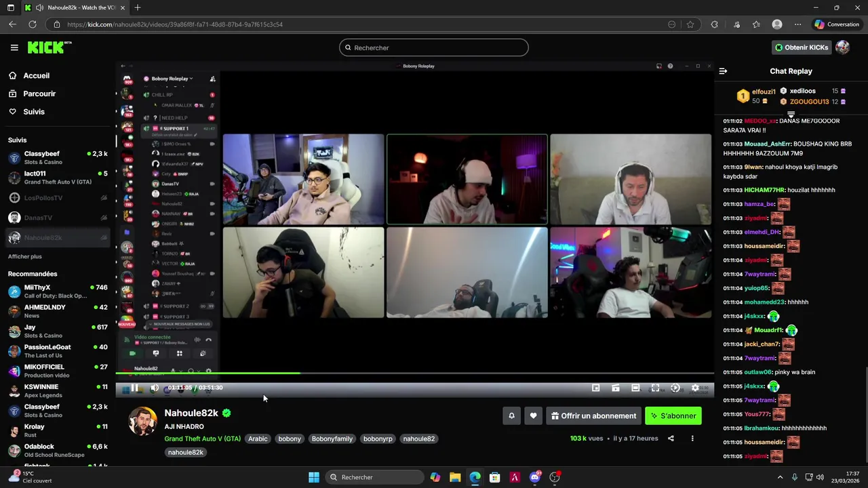Click S'abonner button
This screenshot has width=868, height=488.
[673, 416]
